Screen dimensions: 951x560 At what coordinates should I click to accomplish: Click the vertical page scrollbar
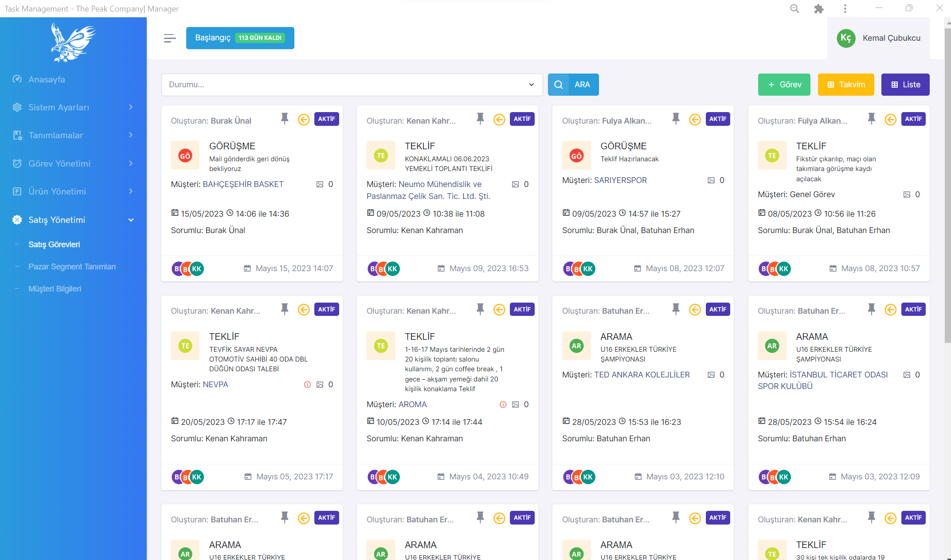click(947, 186)
